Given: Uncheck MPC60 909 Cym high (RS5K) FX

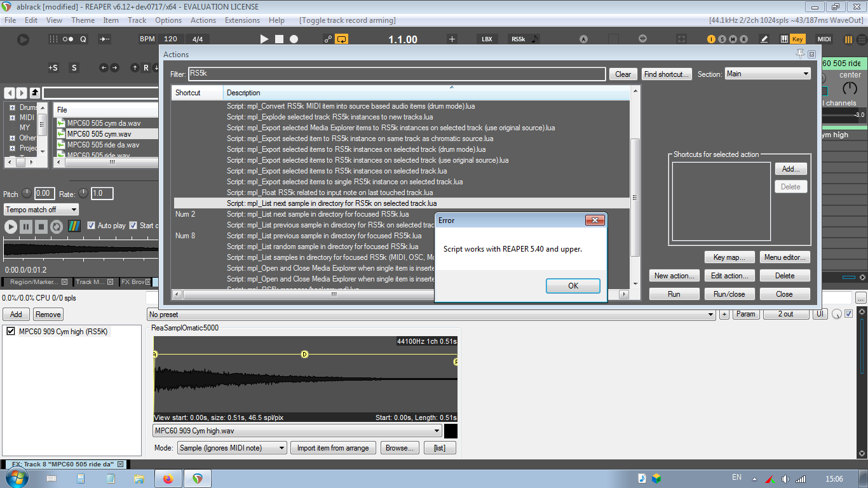Looking at the screenshot, I should click(x=10, y=331).
